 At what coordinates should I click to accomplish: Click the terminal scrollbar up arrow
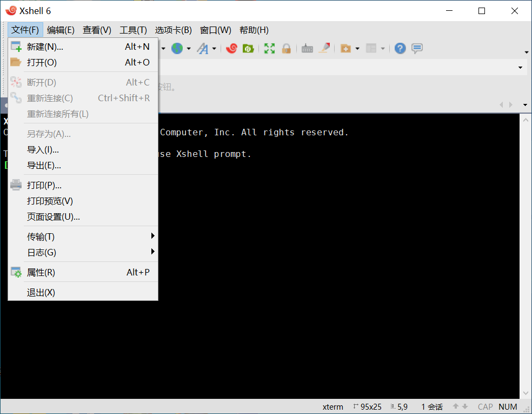point(526,120)
